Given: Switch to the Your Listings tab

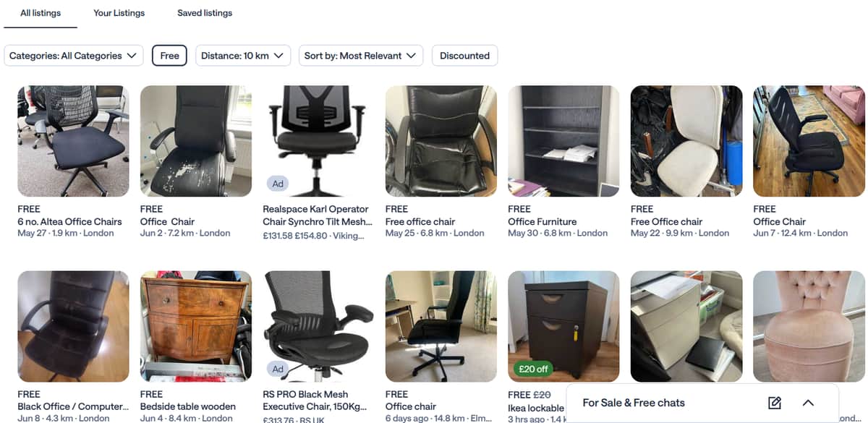Looking at the screenshot, I should (x=119, y=13).
